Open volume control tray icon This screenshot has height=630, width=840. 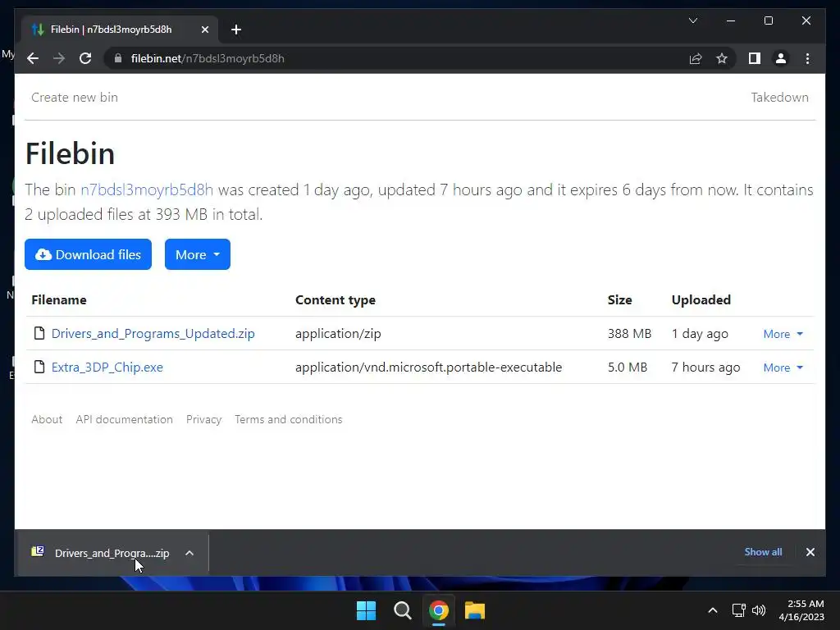pyautogui.click(x=759, y=610)
